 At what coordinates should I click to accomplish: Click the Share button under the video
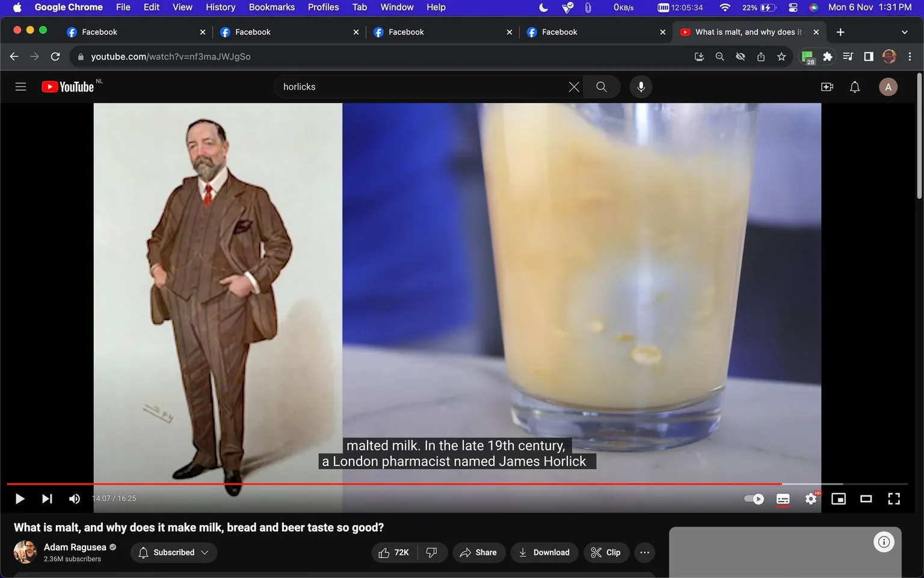point(479,552)
